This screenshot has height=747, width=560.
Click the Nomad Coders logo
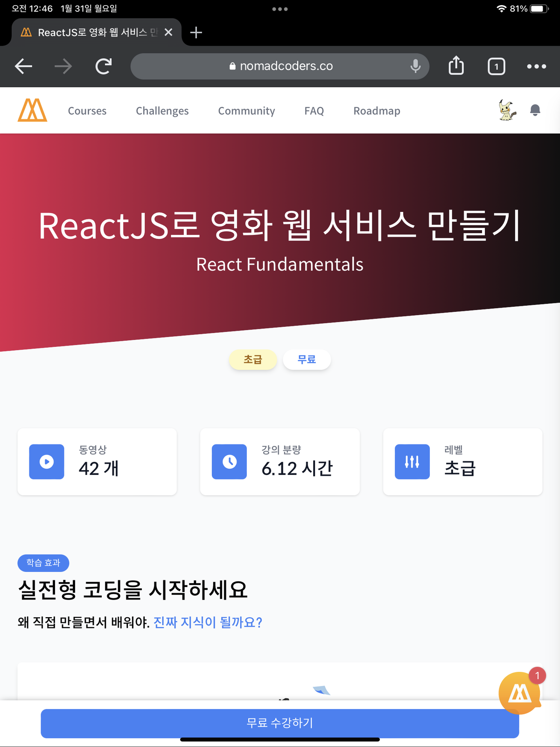click(x=32, y=110)
